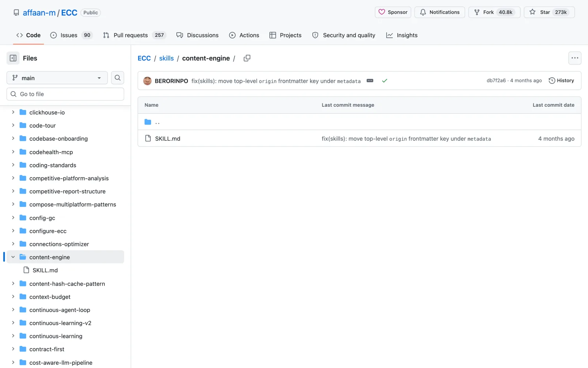Click the search files magnifier icon
588x368 pixels.
(118, 78)
